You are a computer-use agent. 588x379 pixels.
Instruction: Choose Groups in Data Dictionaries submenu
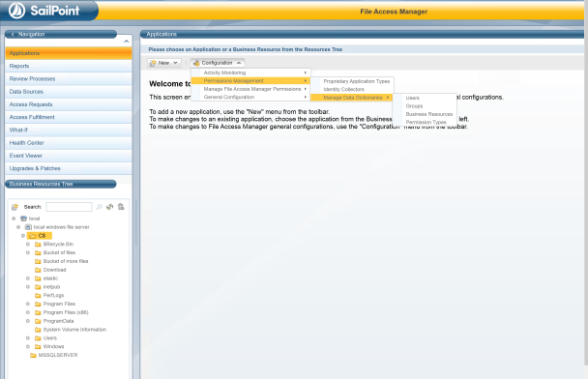pos(425,106)
